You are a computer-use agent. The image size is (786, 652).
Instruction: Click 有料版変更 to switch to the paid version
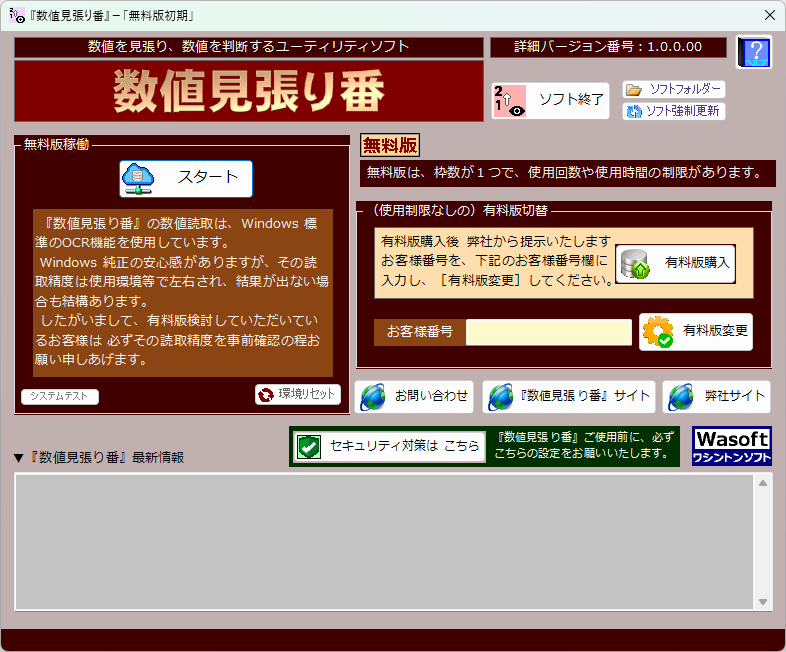[696, 332]
